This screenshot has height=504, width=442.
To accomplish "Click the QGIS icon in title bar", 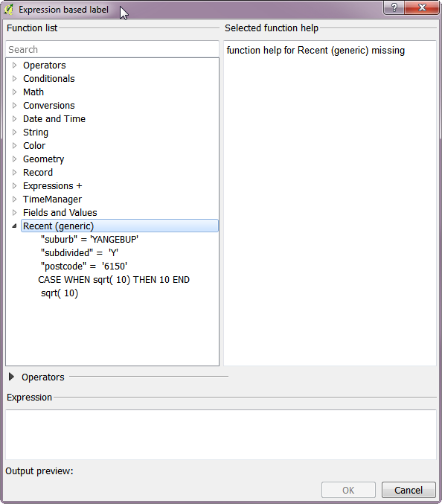I will tap(9, 10).
